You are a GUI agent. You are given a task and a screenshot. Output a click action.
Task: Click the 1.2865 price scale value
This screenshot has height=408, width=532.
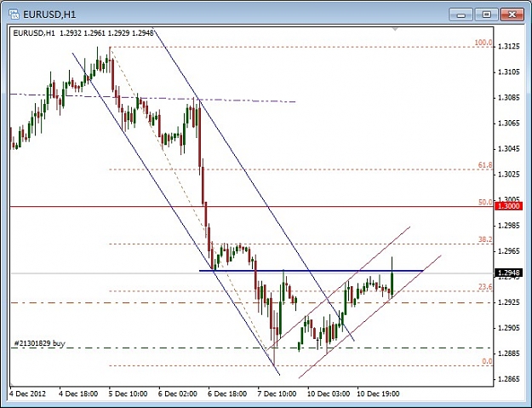point(508,379)
